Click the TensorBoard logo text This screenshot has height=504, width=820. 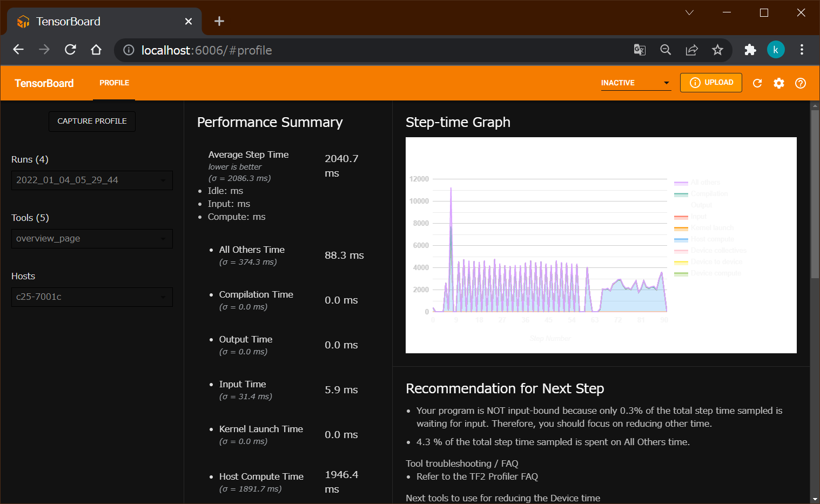pos(44,83)
